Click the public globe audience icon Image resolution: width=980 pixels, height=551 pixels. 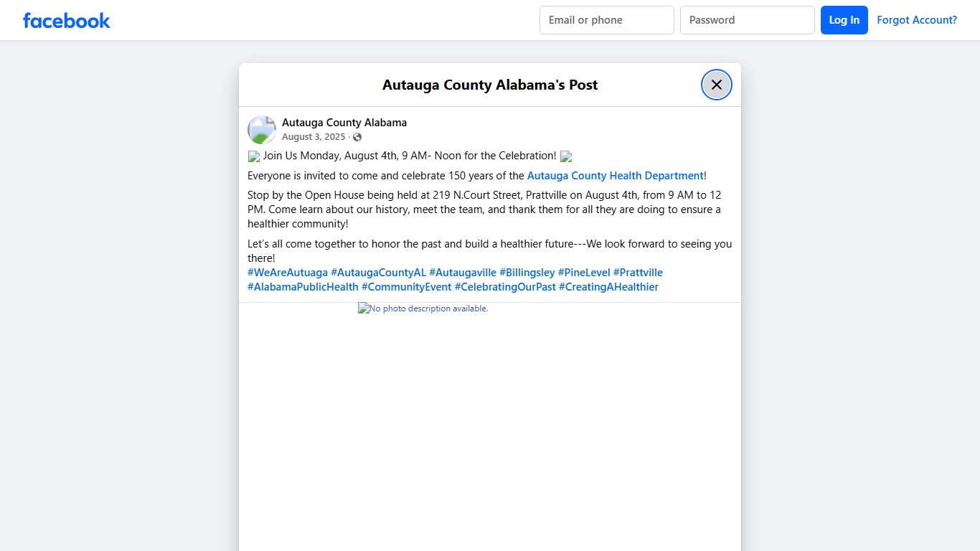[357, 137]
